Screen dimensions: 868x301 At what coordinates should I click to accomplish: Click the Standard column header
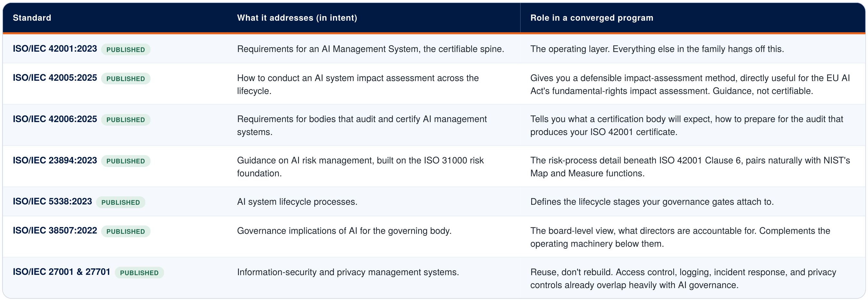(x=32, y=18)
